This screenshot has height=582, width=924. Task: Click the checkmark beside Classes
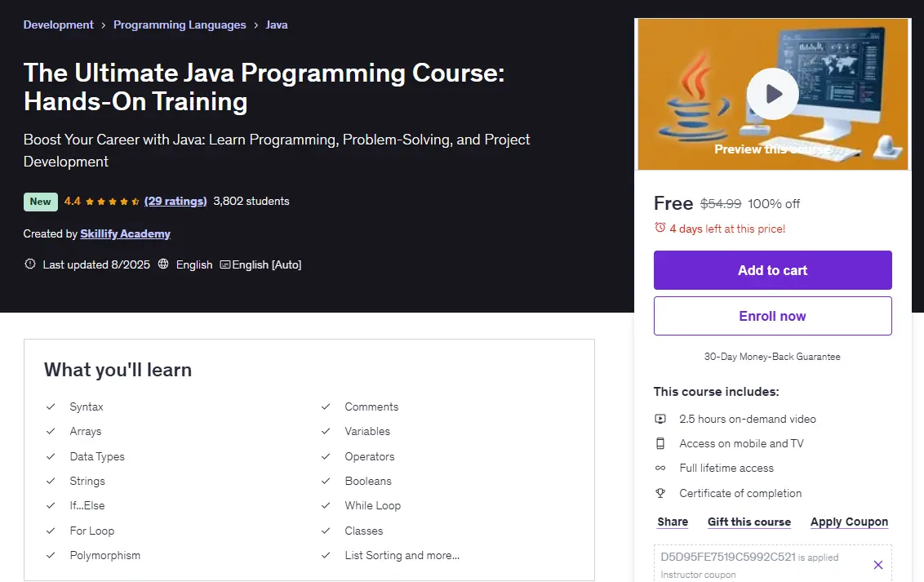point(326,531)
